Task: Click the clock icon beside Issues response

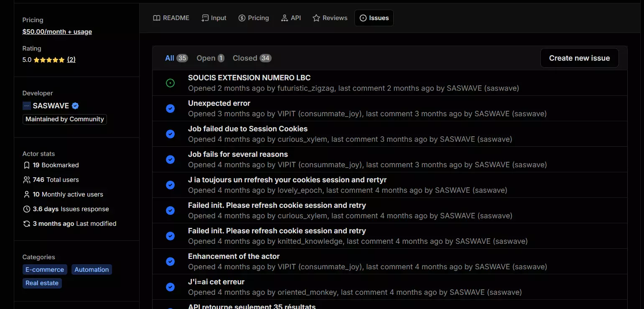Action: 27,209
